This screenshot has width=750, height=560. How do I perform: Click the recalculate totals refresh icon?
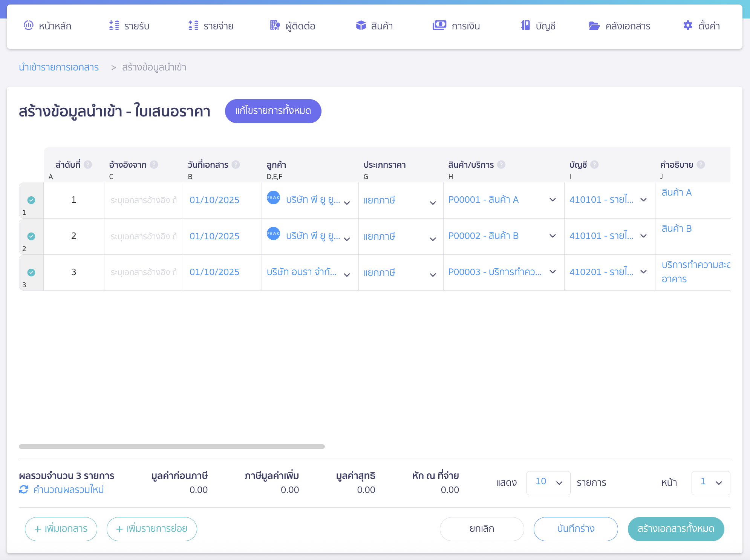(x=24, y=490)
